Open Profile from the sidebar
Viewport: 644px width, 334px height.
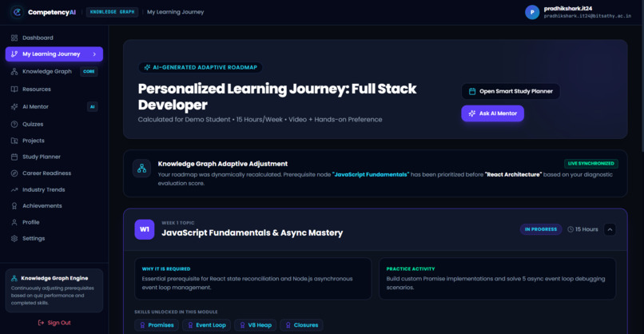tap(54, 222)
